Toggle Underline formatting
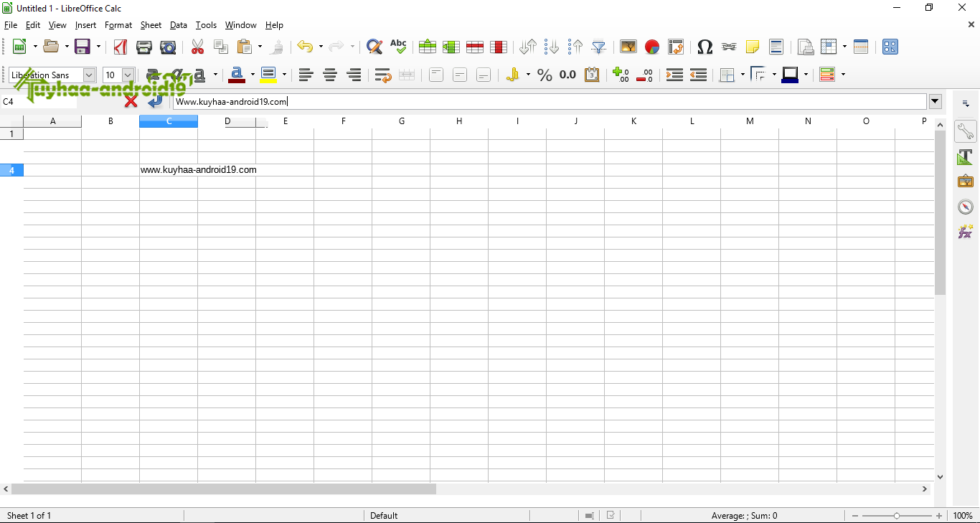980x523 pixels. click(199, 75)
